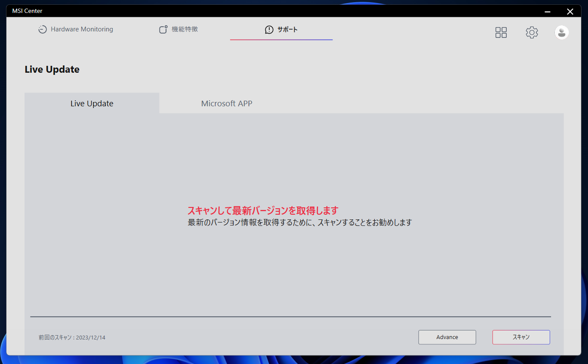The height and width of the screenshot is (364, 588).
Task: Click the Advance button
Action: pyautogui.click(x=447, y=337)
